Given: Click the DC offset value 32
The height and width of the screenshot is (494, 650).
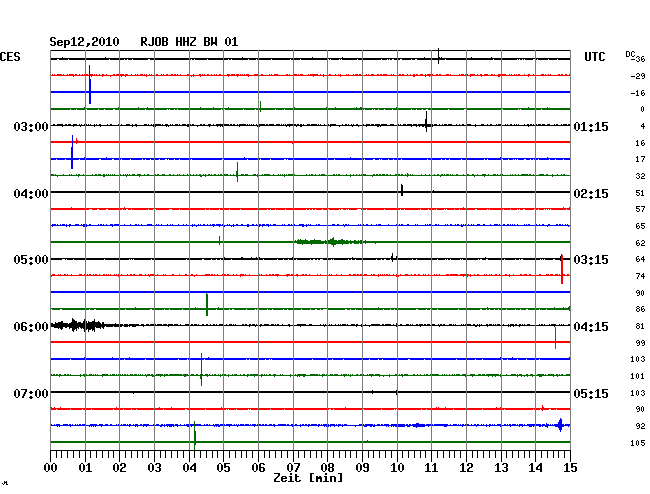Looking at the screenshot, I should click(640, 176).
